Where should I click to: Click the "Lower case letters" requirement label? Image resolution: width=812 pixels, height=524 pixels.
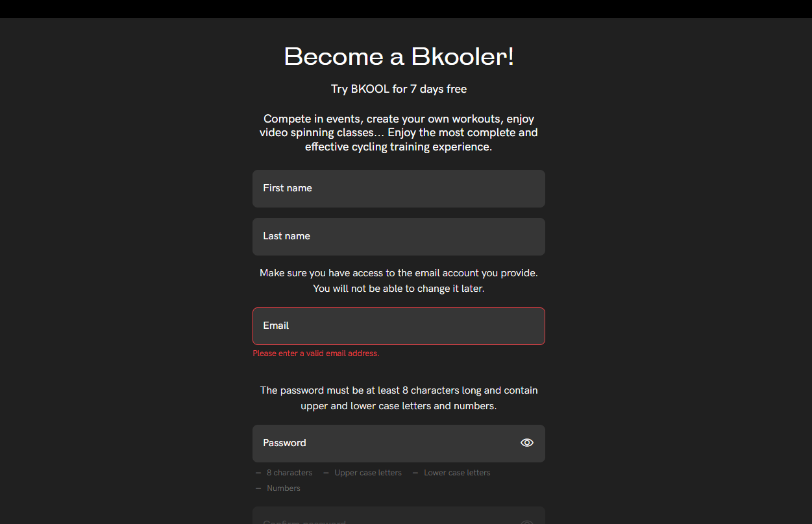click(457, 473)
